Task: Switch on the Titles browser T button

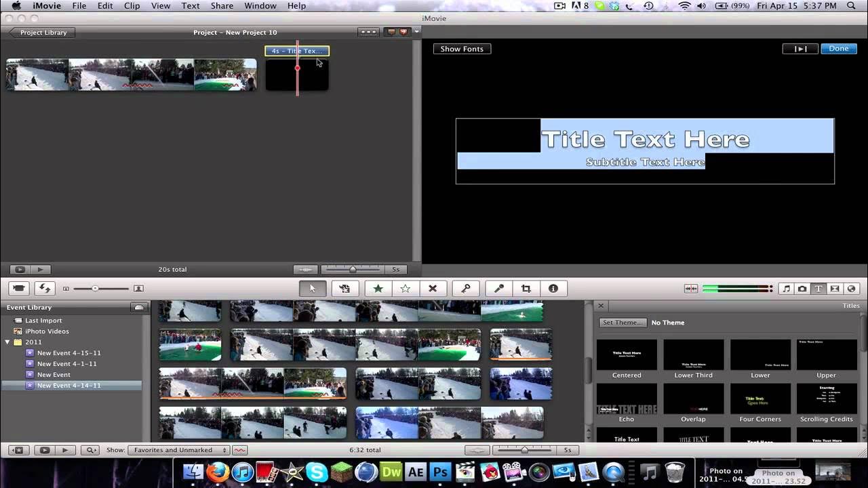Action: (x=818, y=289)
